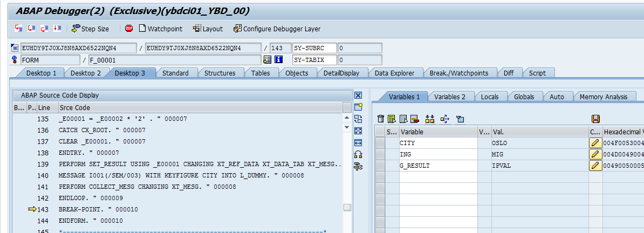Switch to the DetailDisplay tab
This screenshot has height=233, width=644.
tap(341, 73)
